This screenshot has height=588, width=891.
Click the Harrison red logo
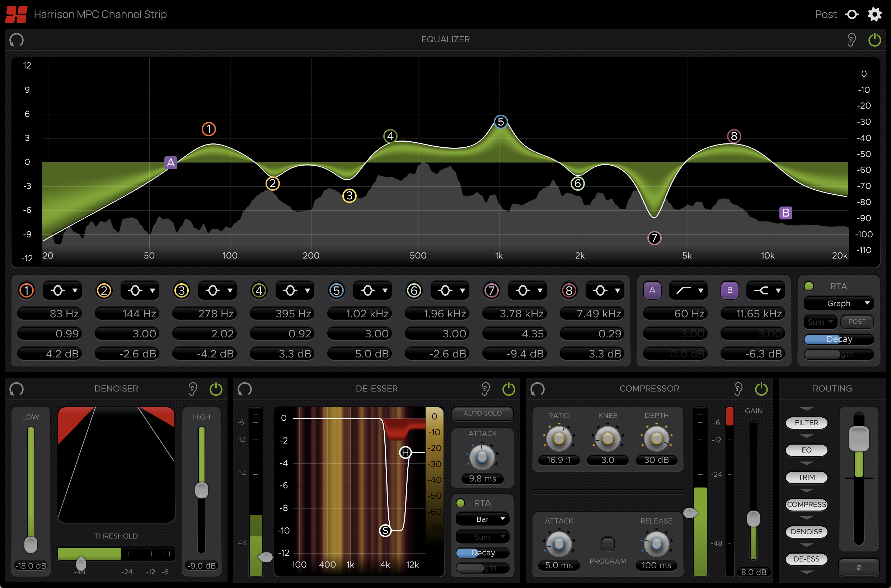(x=16, y=14)
